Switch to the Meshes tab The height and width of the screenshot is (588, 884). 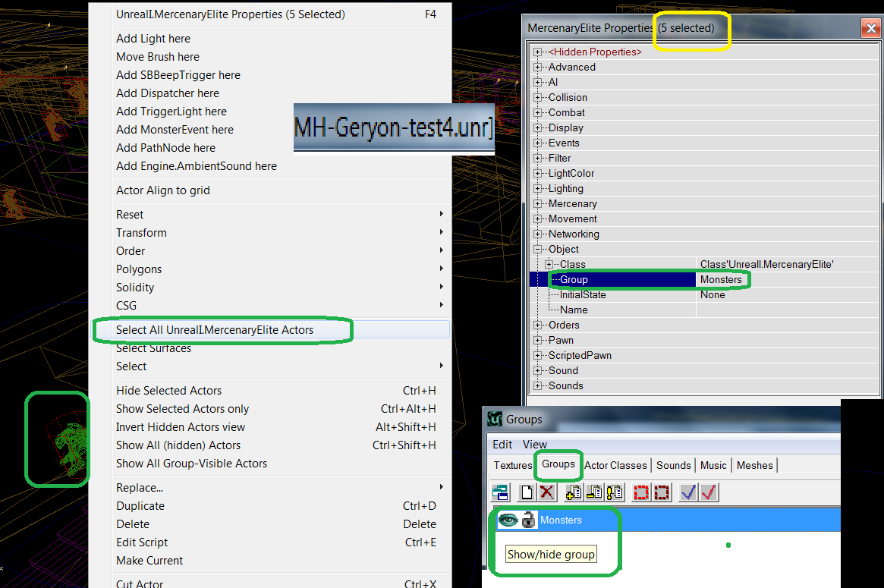[x=755, y=466]
